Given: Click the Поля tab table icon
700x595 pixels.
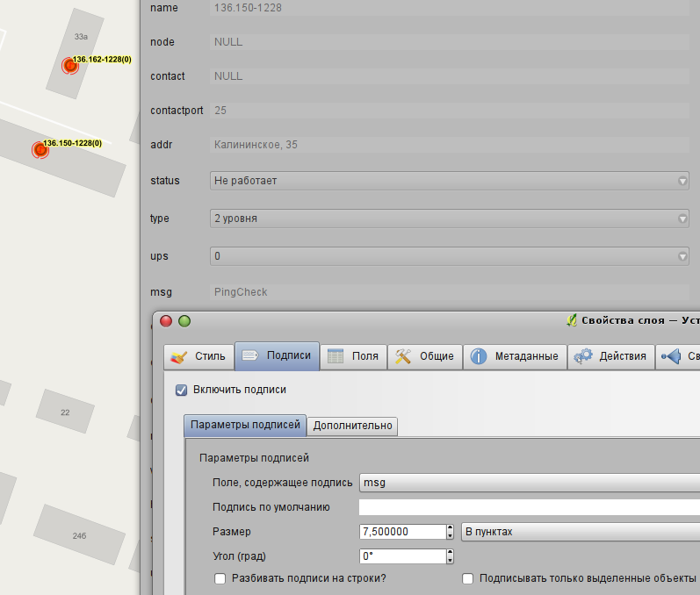Looking at the screenshot, I should pyautogui.click(x=336, y=356).
